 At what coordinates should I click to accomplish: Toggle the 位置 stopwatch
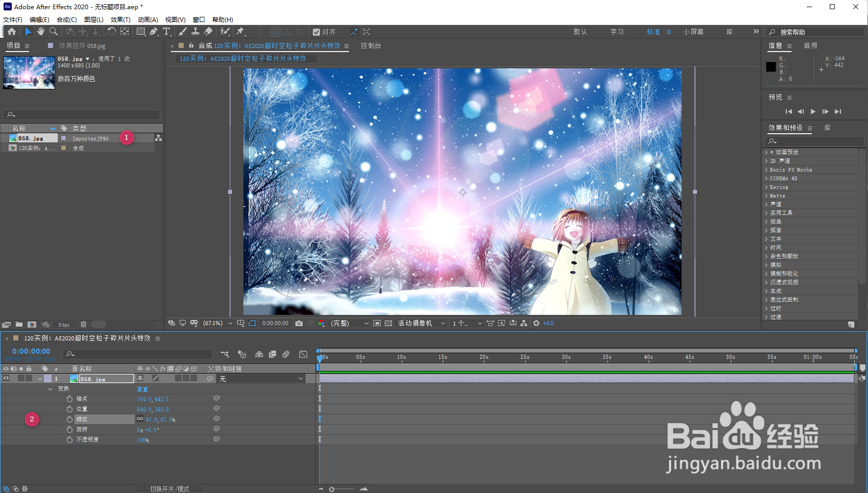pos(70,409)
